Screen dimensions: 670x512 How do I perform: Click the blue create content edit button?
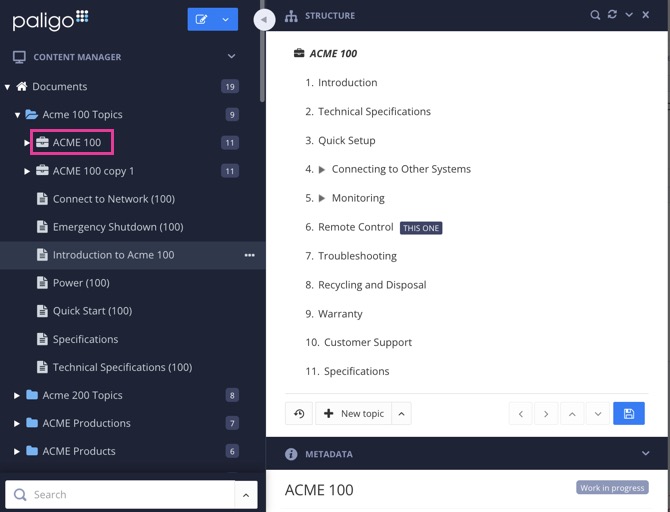[202, 19]
